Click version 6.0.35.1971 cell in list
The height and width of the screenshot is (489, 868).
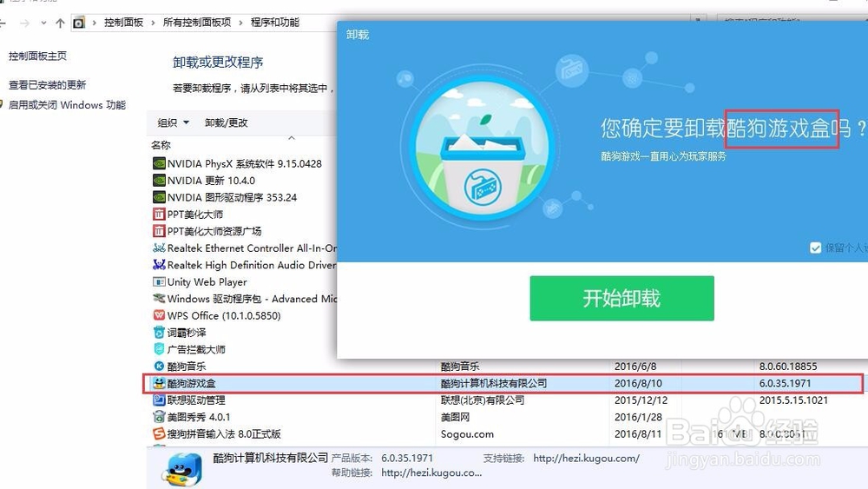click(x=785, y=383)
